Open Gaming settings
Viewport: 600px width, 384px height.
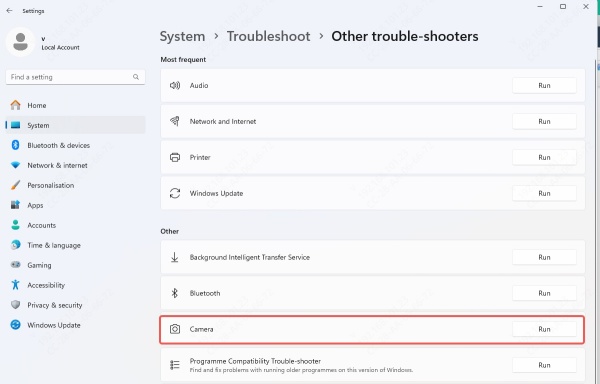pyautogui.click(x=75, y=265)
